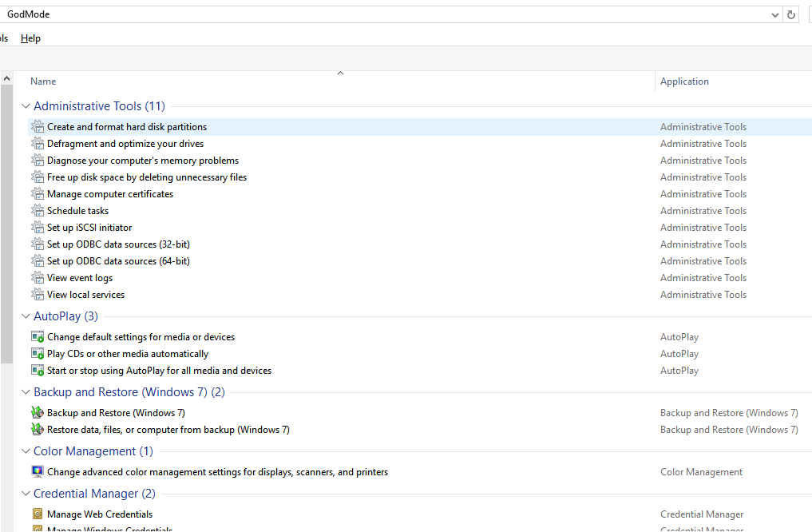Open Defragment and optimize your drives
Screen dimensions: 812x532
(x=125, y=144)
